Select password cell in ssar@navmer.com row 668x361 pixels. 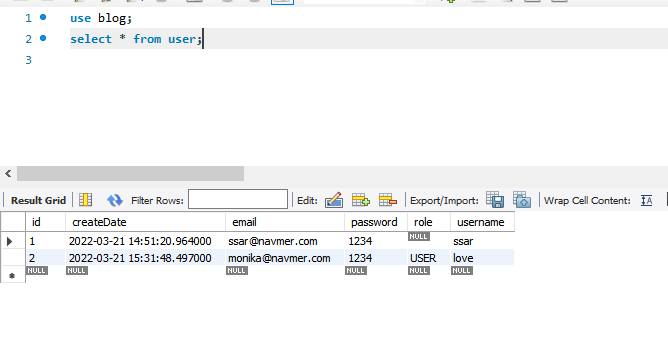[x=376, y=241]
